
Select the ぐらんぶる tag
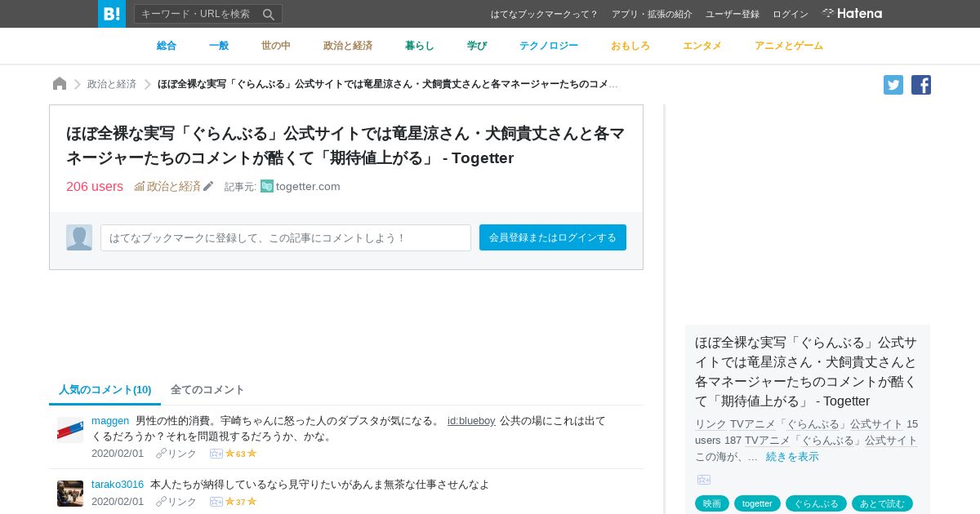coord(816,503)
